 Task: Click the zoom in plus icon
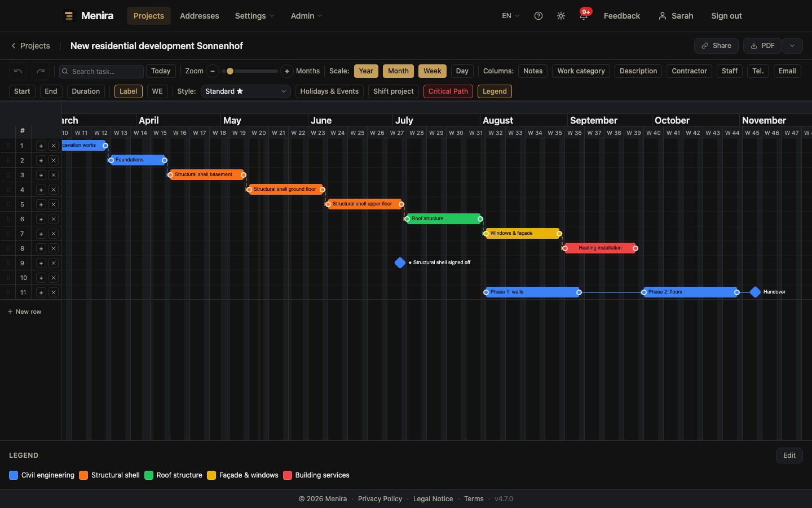click(287, 71)
